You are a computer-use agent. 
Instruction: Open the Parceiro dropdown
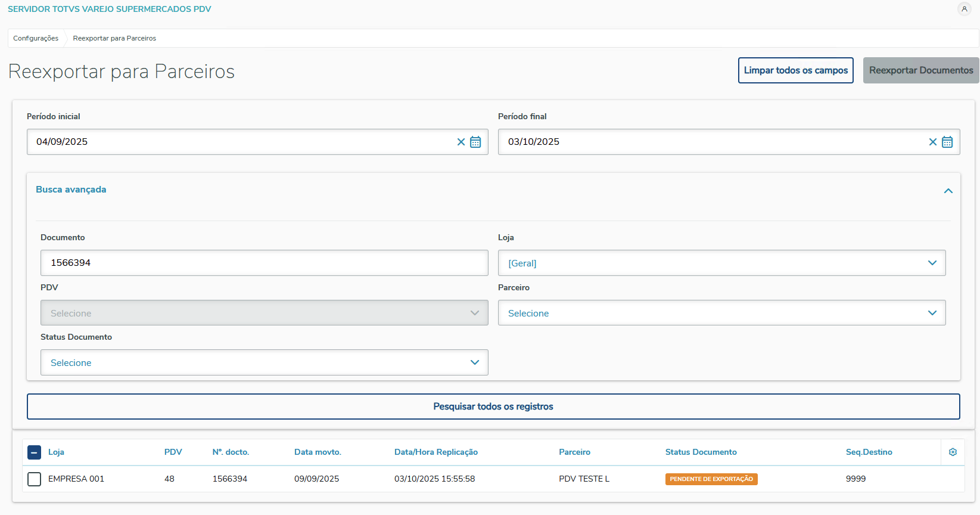[x=721, y=313]
